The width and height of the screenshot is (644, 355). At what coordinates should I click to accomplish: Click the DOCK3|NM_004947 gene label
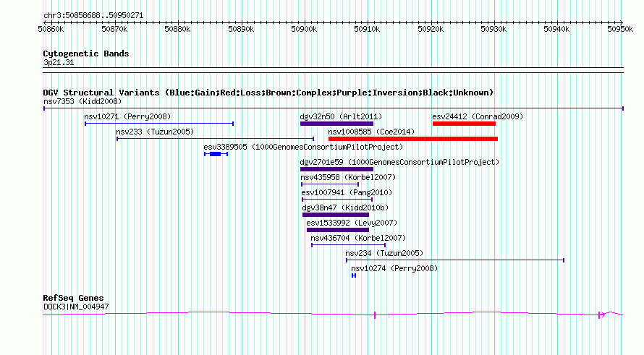pyautogui.click(x=76, y=307)
